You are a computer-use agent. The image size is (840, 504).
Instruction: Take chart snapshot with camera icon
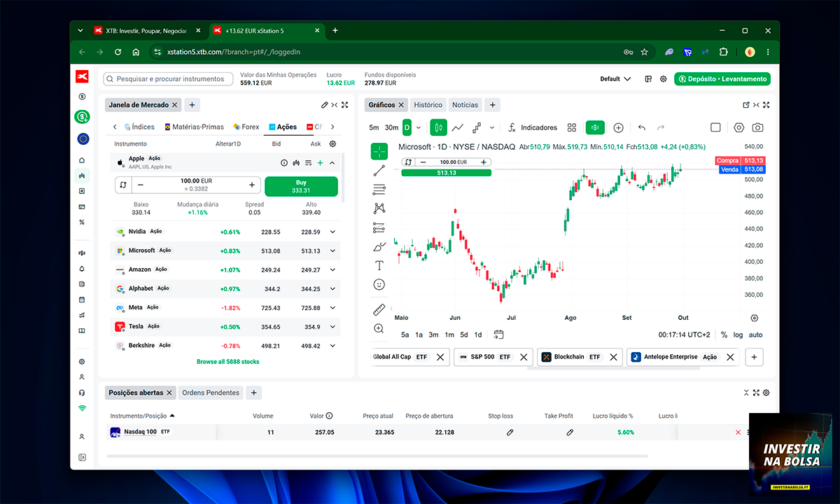tap(757, 127)
